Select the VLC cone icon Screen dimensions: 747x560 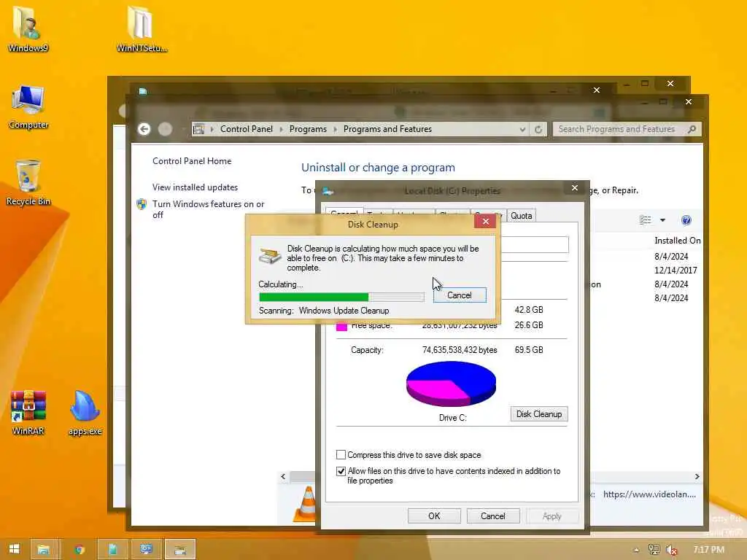305,504
